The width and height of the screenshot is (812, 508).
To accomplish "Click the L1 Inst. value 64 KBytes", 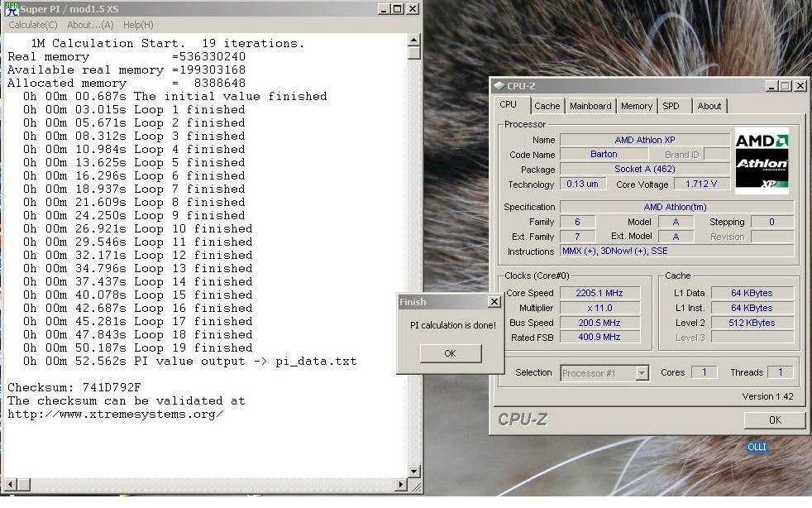I will (752, 308).
